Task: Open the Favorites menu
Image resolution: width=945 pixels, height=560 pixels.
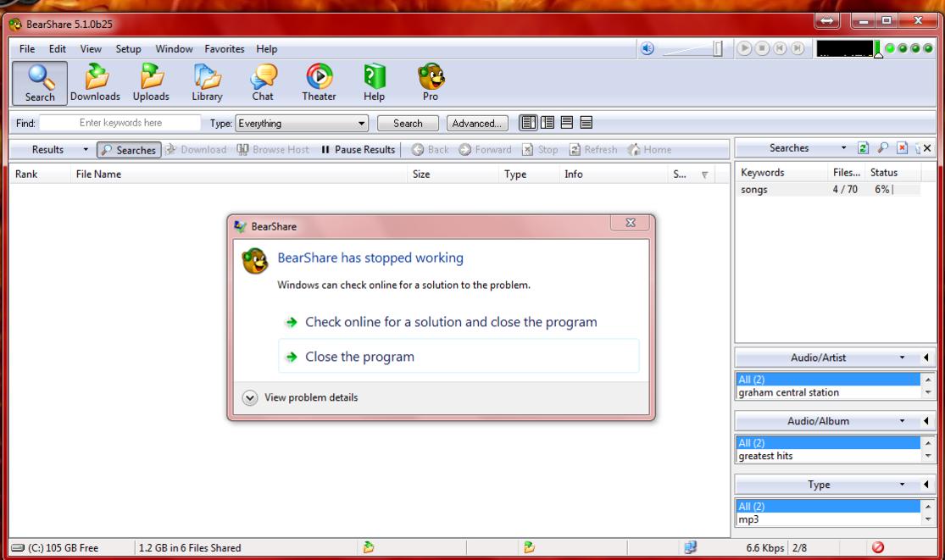Action: [225, 49]
